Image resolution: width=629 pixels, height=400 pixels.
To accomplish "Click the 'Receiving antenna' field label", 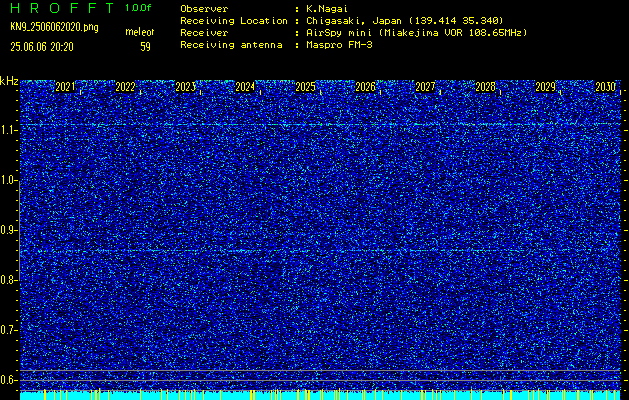I will pyautogui.click(x=231, y=45).
